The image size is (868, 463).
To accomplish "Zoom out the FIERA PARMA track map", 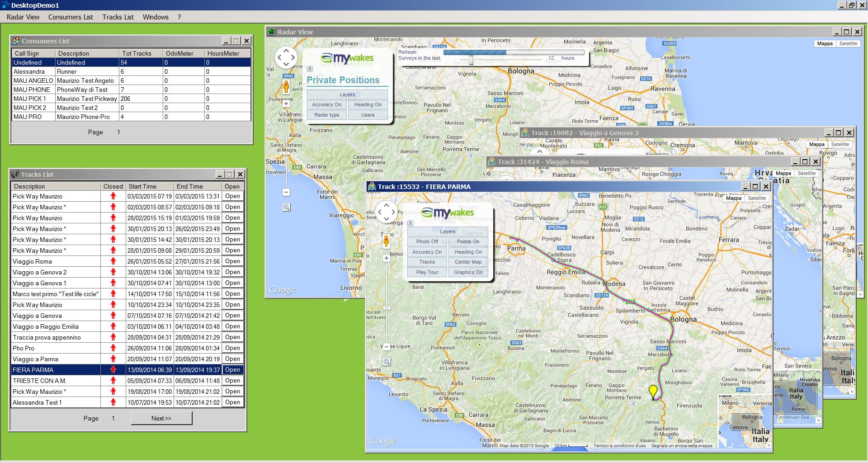I will [386, 347].
